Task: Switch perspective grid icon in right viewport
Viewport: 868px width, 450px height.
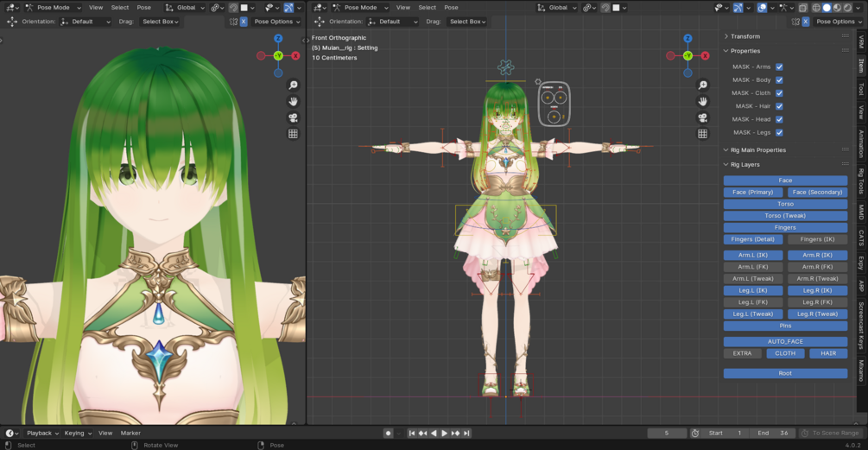Action: coord(702,133)
